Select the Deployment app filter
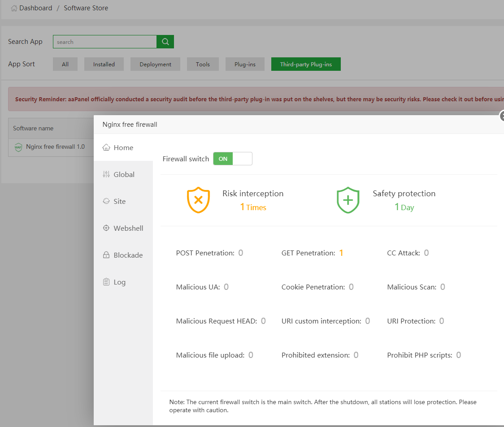Viewport: 504px width, 427px height. pos(155,64)
